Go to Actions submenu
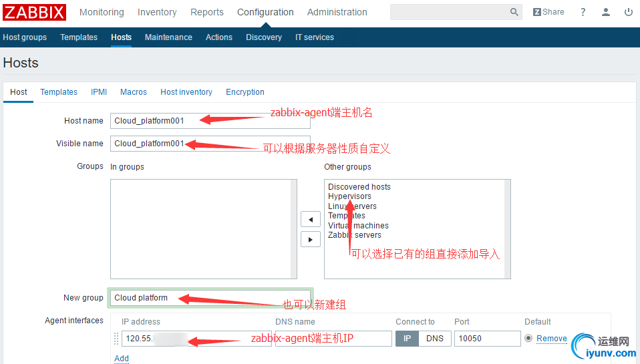The height and width of the screenshot is (364, 640). pyautogui.click(x=219, y=37)
